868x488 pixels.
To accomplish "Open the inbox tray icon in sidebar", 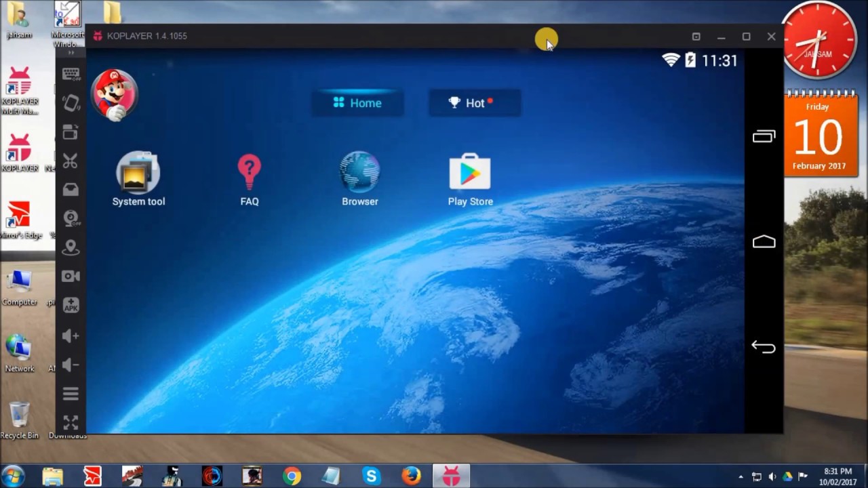I will [x=71, y=190].
